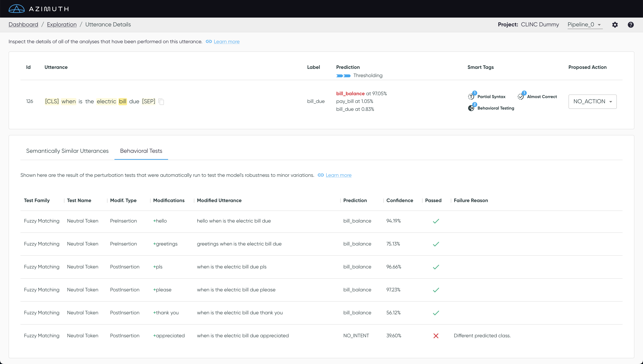Click the highlighted token 'bill' in utterance
The width and height of the screenshot is (643, 364).
pos(123,101)
